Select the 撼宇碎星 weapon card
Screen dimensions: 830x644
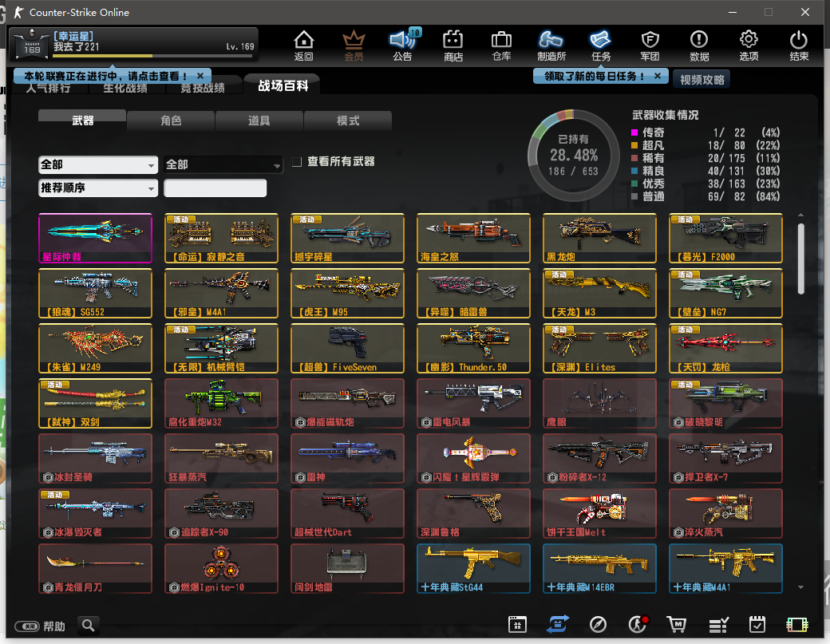pyautogui.click(x=347, y=238)
